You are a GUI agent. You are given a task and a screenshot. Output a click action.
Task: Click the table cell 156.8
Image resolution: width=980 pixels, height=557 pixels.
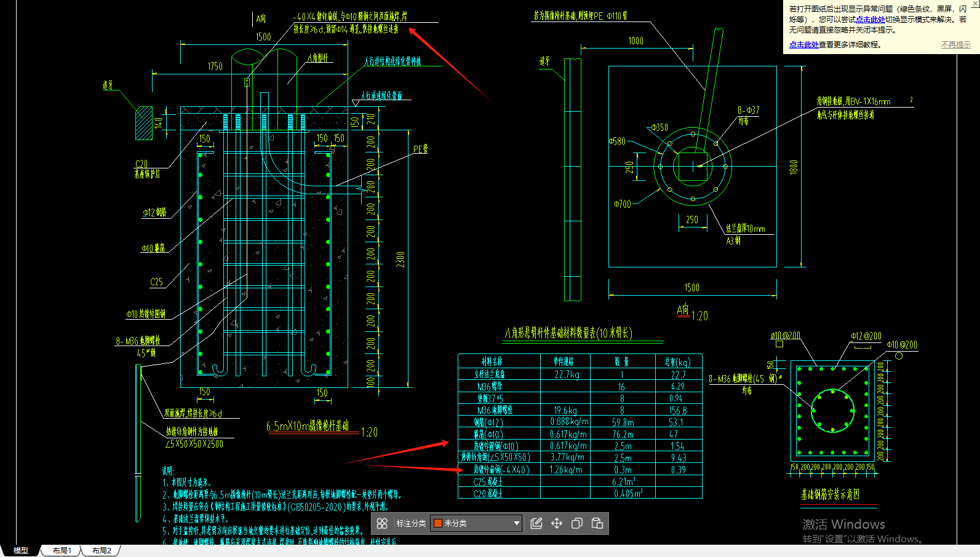coord(678,410)
